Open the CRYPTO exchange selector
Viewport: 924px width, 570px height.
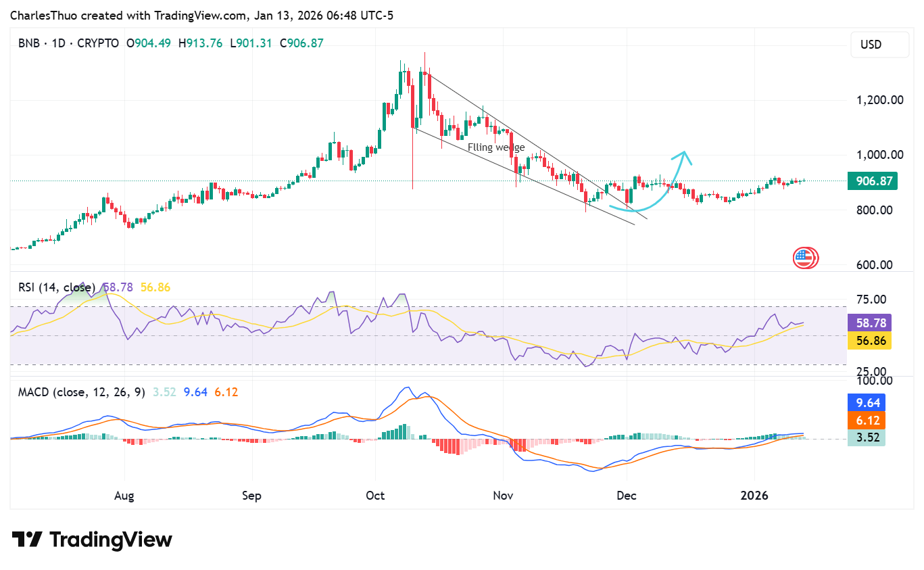[x=99, y=42]
